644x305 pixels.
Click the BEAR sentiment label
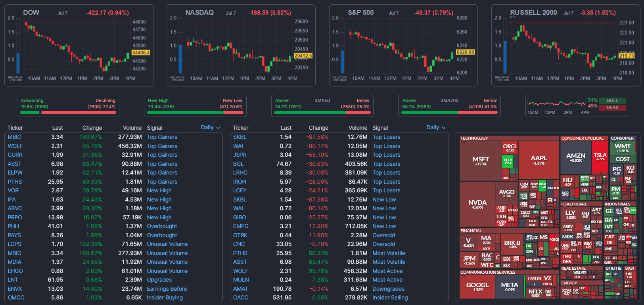pos(613,107)
